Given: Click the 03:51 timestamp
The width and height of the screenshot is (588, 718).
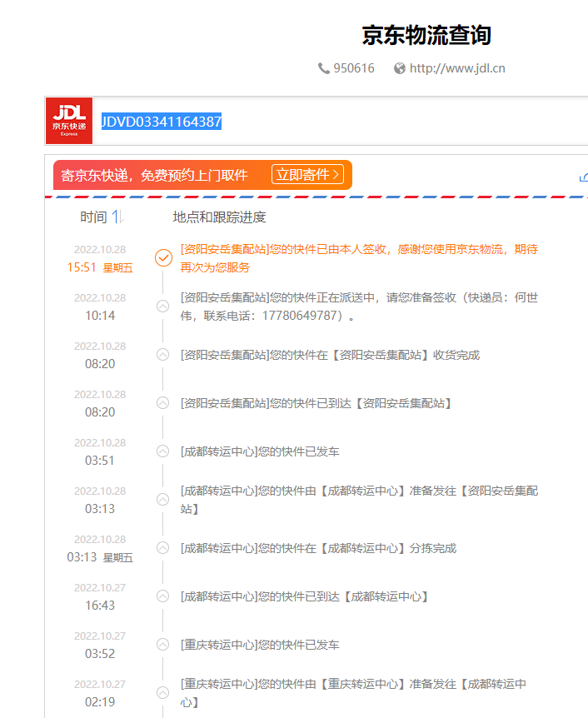Looking at the screenshot, I should (100, 460).
